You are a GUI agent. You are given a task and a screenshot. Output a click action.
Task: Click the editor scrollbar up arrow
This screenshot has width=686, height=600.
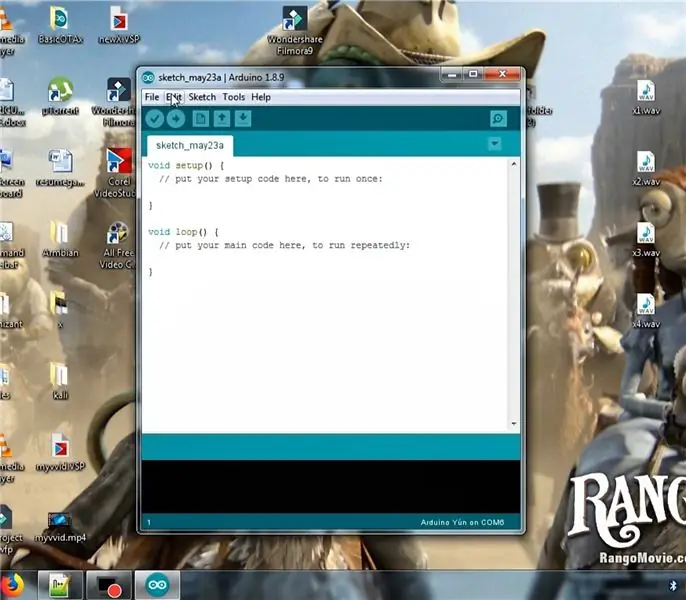(x=514, y=164)
